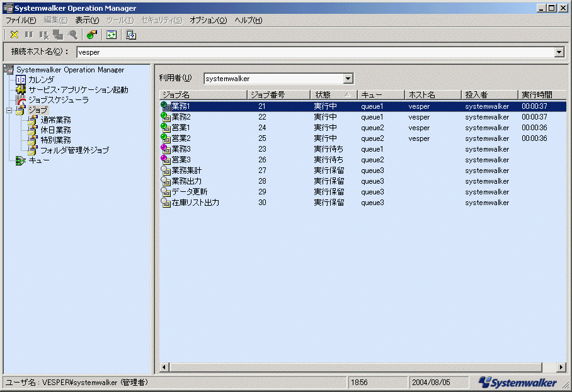Open the 休日業務 folder in the tree
The image size is (572, 392).
[56, 130]
